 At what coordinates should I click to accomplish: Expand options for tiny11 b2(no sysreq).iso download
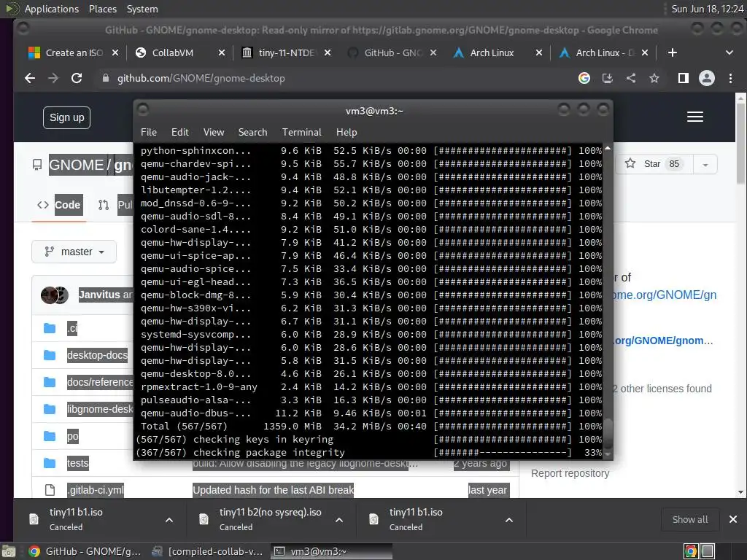click(x=339, y=520)
